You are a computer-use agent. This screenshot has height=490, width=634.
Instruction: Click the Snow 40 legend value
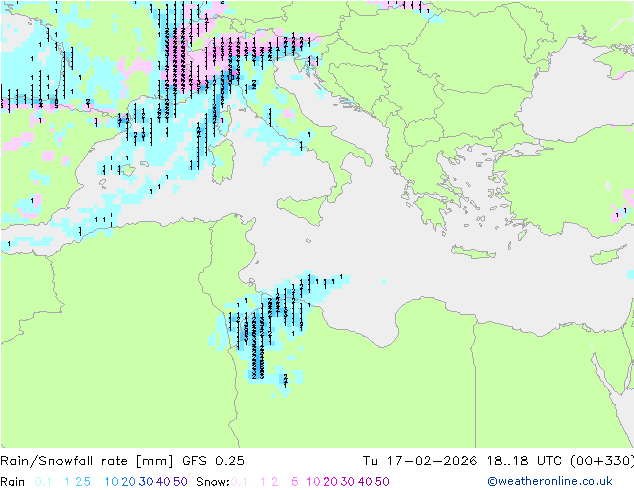point(365,482)
